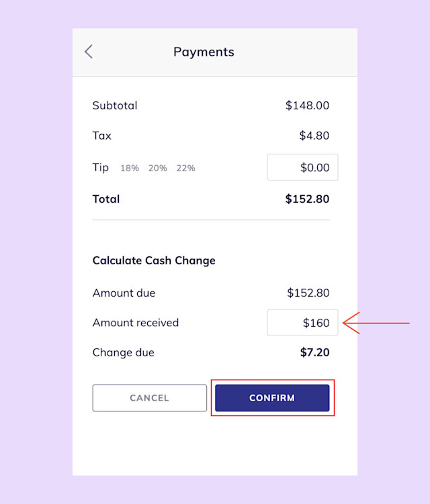The image size is (430, 504).
Task: Edit the Amount received field showing $160
Action: tap(302, 323)
